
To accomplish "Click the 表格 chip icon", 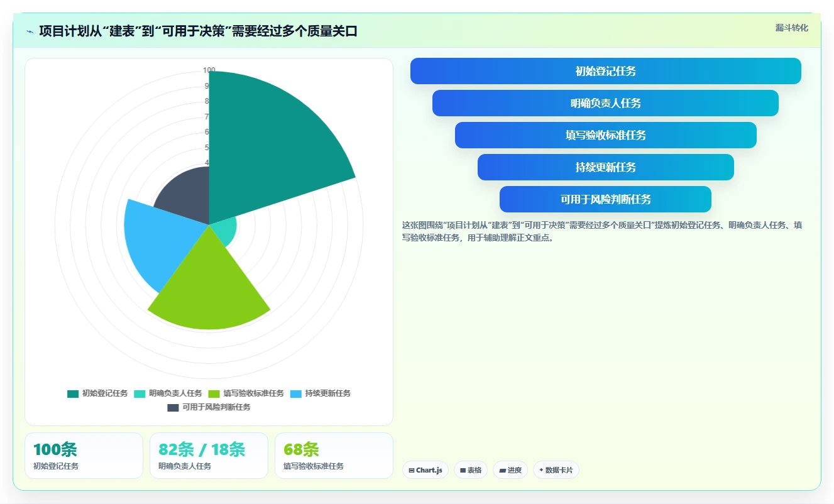I will pyautogui.click(x=463, y=470).
